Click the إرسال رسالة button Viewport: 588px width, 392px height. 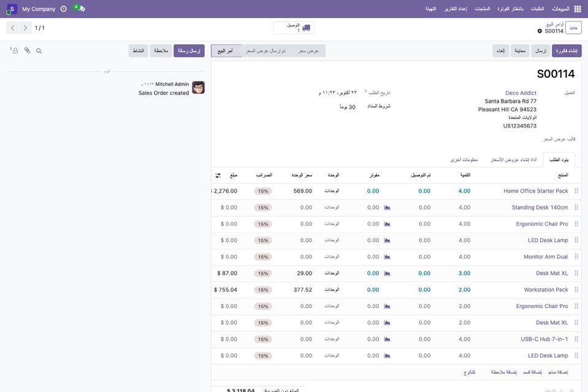[x=189, y=51]
